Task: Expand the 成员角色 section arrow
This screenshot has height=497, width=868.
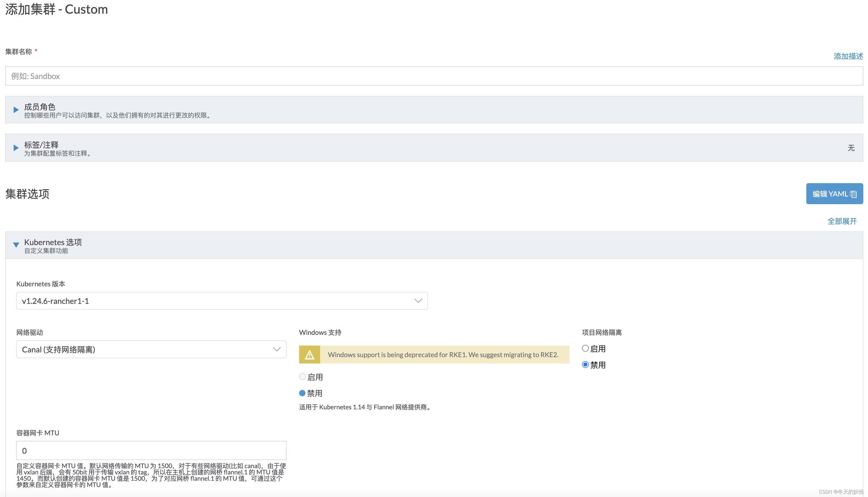Action: (16, 110)
